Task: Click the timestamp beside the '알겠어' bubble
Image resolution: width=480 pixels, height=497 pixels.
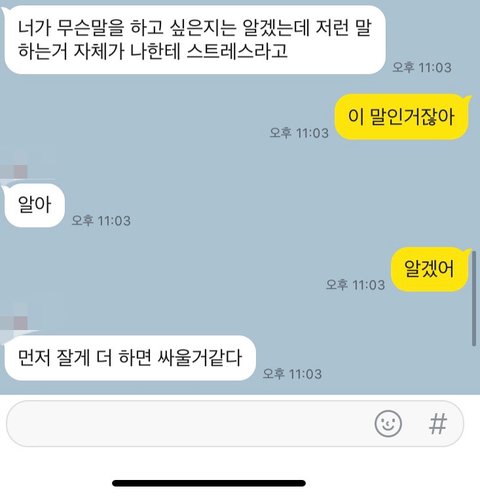Action: click(x=355, y=285)
